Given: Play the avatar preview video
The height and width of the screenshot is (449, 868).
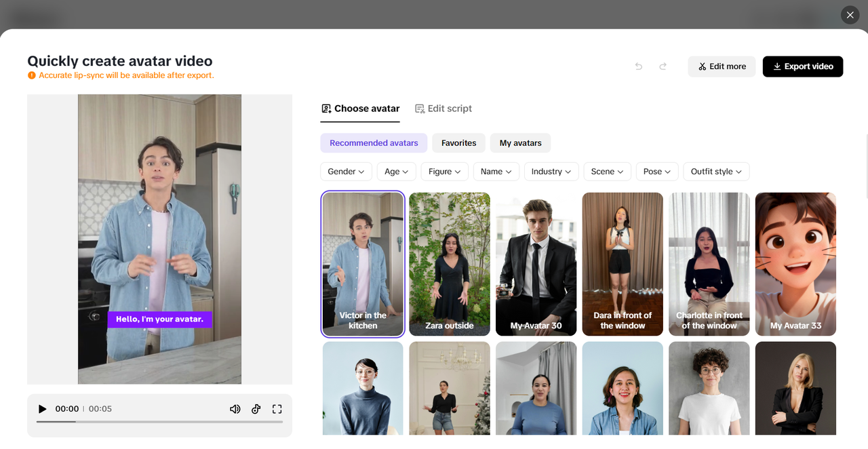Looking at the screenshot, I should point(43,408).
